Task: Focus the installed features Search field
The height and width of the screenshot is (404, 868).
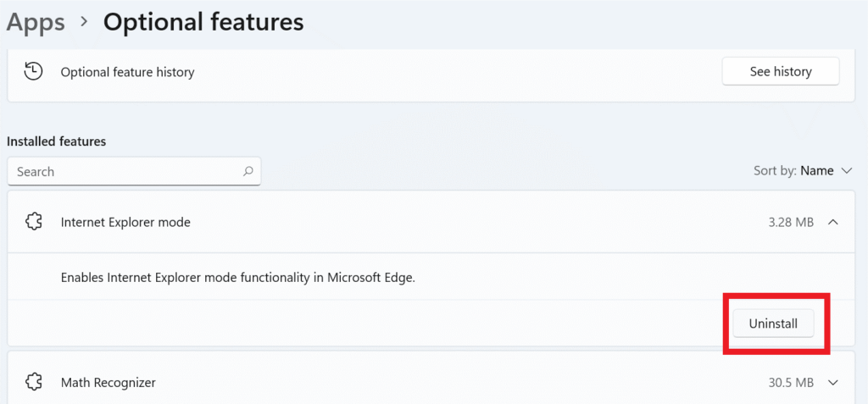Action: coord(127,171)
